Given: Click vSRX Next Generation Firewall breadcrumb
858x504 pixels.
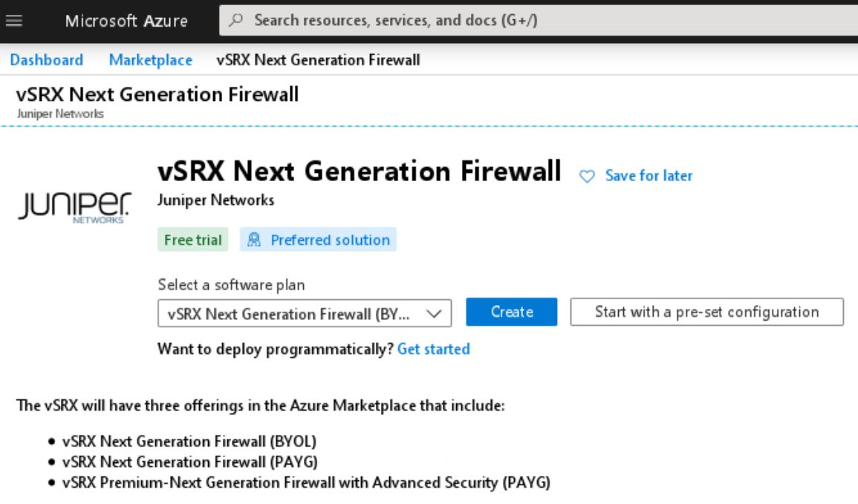Looking at the screenshot, I should [318, 59].
